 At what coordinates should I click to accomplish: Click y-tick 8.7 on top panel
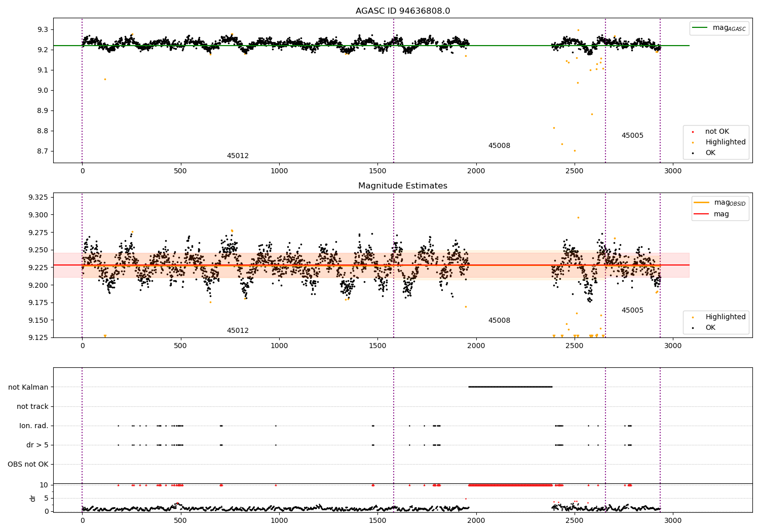tap(43, 151)
